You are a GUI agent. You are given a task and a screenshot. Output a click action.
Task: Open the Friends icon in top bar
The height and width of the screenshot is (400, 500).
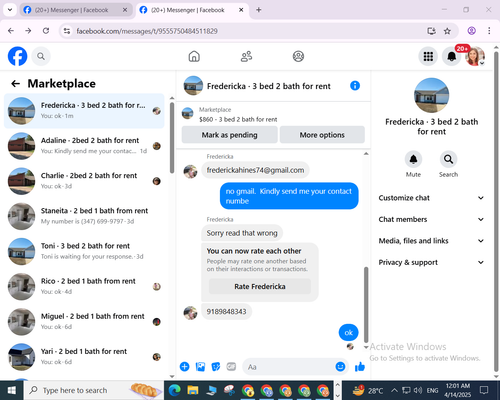246,56
